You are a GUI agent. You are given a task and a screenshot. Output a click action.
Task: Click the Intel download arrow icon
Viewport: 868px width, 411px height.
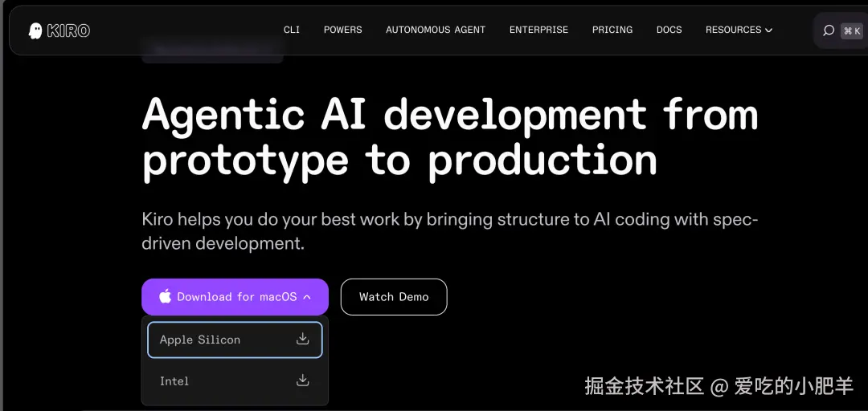tap(302, 380)
